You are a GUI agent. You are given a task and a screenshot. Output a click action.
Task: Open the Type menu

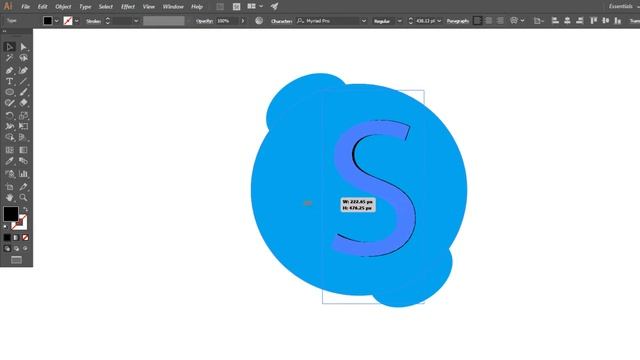coord(85,7)
